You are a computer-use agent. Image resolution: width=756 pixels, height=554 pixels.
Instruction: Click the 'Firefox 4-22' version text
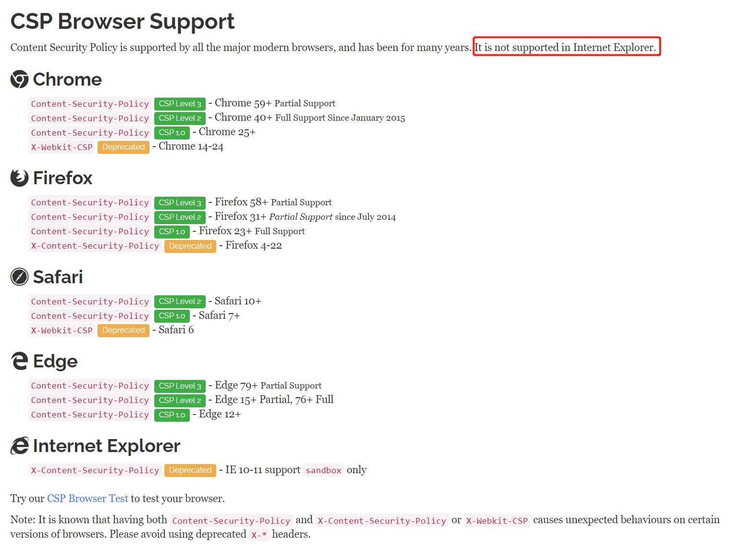[x=254, y=246]
